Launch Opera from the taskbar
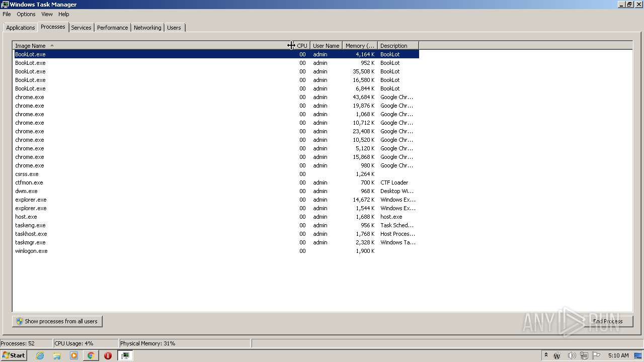Screen dimensions: 644x362 [x=108, y=355]
